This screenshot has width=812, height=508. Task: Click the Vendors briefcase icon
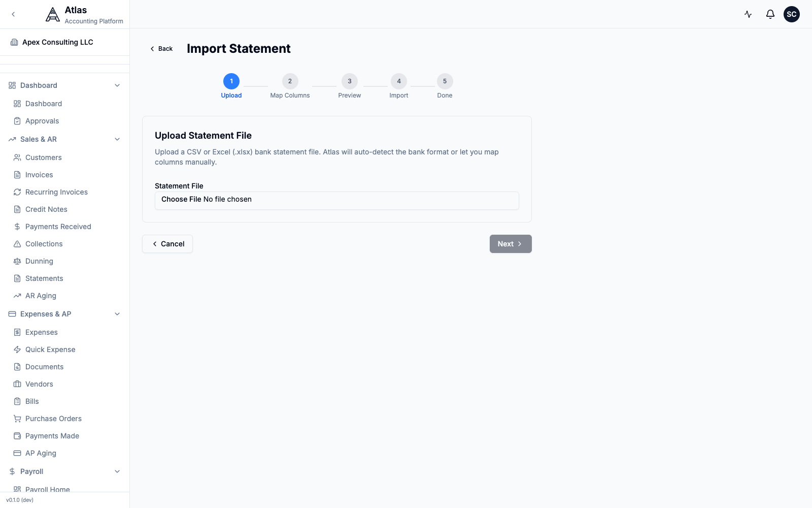(17, 384)
